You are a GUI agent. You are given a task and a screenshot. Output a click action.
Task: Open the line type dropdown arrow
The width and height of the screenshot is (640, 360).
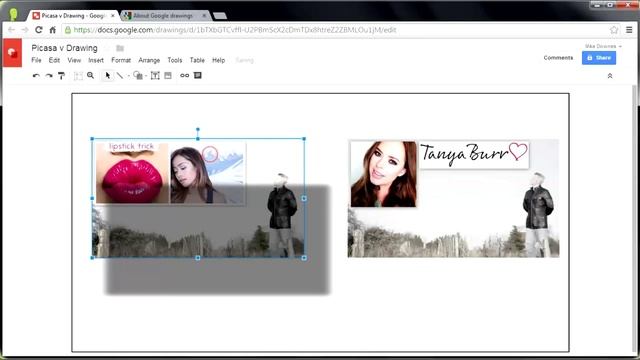(x=129, y=76)
